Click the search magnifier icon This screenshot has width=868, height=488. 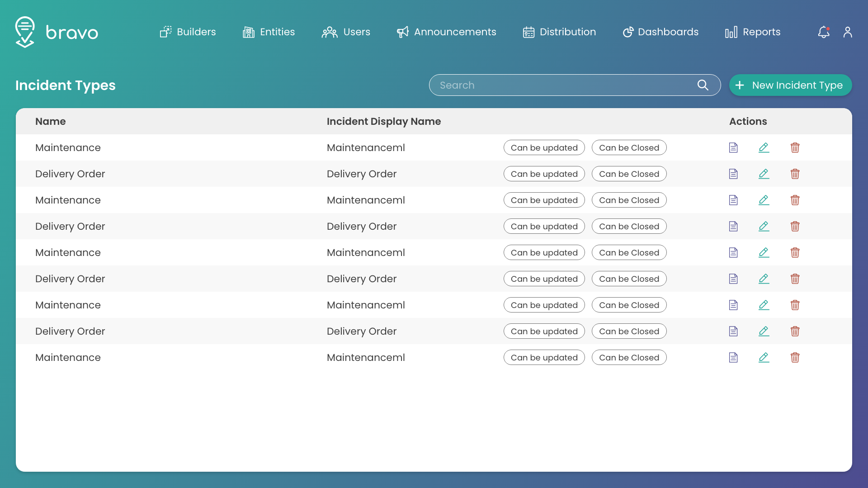(x=703, y=85)
